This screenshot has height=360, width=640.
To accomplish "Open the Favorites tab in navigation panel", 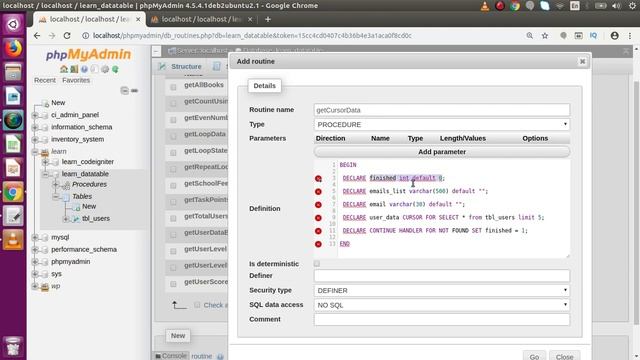I will [76, 80].
